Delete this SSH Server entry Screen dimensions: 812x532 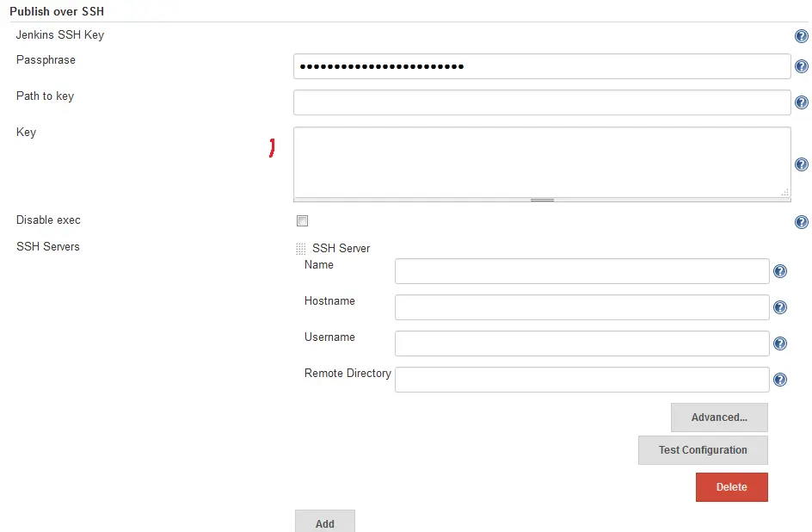coord(731,487)
